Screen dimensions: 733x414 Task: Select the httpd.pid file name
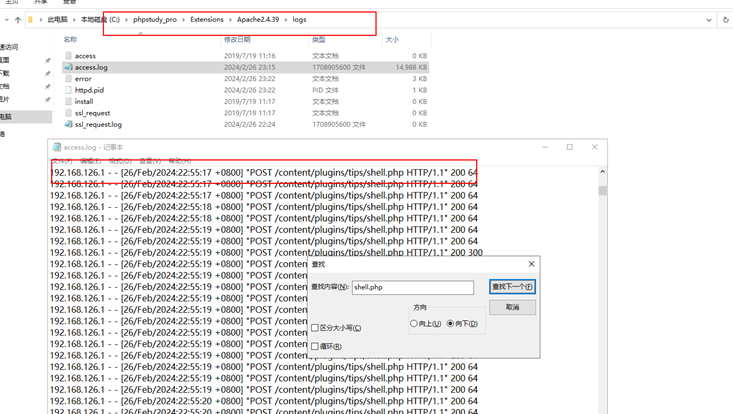tap(89, 90)
